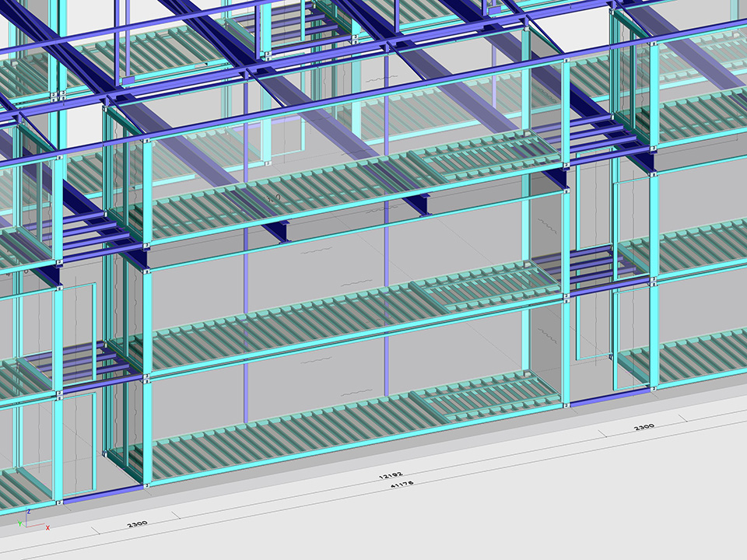The width and height of the screenshot is (747, 560).
Task: Pick the 2300 dimension nearest the axis triad
Action: 137,523
